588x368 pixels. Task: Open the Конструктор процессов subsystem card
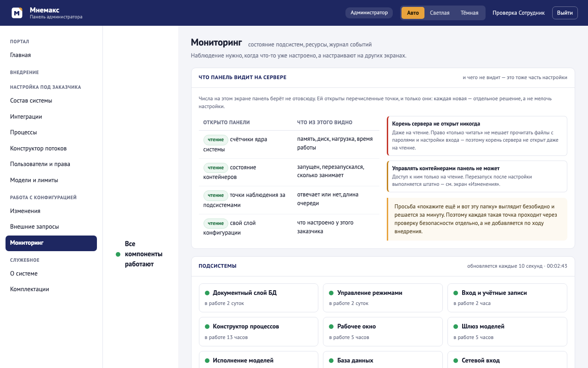tap(259, 331)
